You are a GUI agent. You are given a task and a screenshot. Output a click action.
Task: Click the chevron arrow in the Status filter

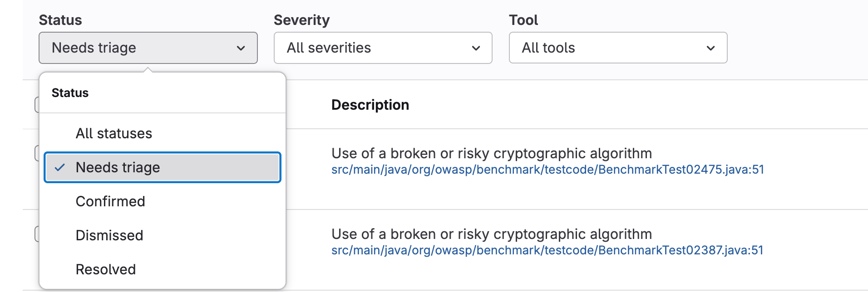(241, 48)
